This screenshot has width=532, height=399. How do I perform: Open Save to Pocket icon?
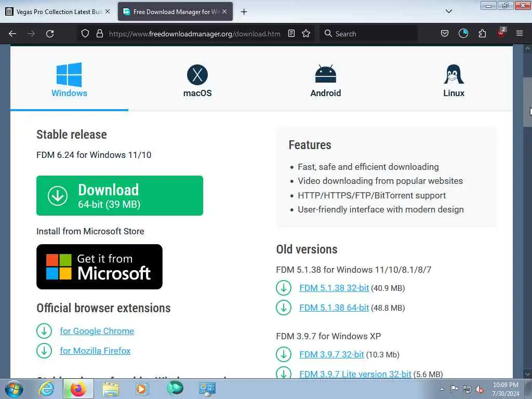click(x=445, y=34)
